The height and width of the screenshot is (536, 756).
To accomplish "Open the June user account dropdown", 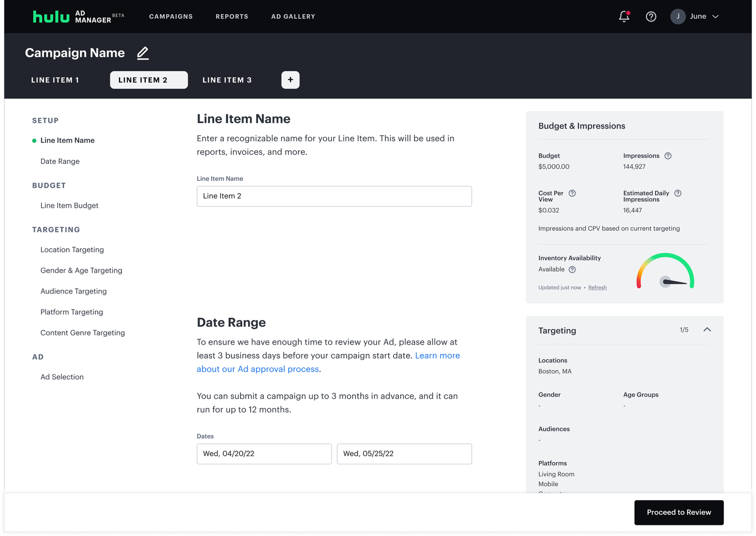I will (695, 17).
